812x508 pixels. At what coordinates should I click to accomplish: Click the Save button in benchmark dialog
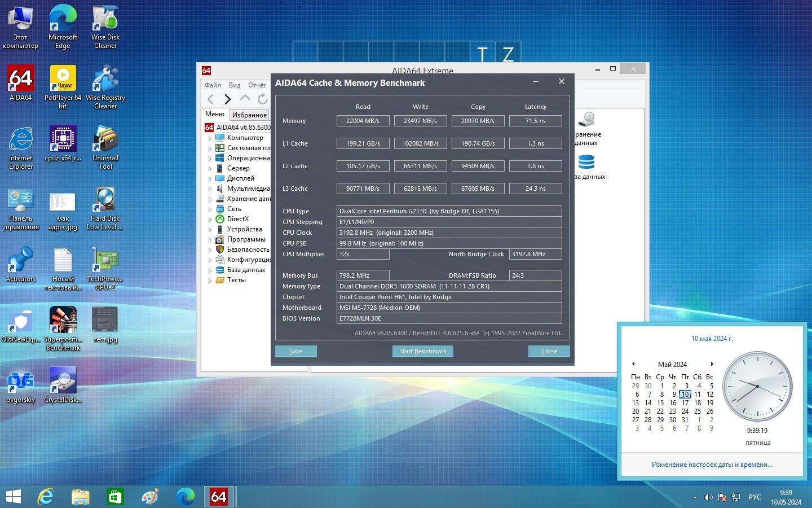click(x=296, y=351)
